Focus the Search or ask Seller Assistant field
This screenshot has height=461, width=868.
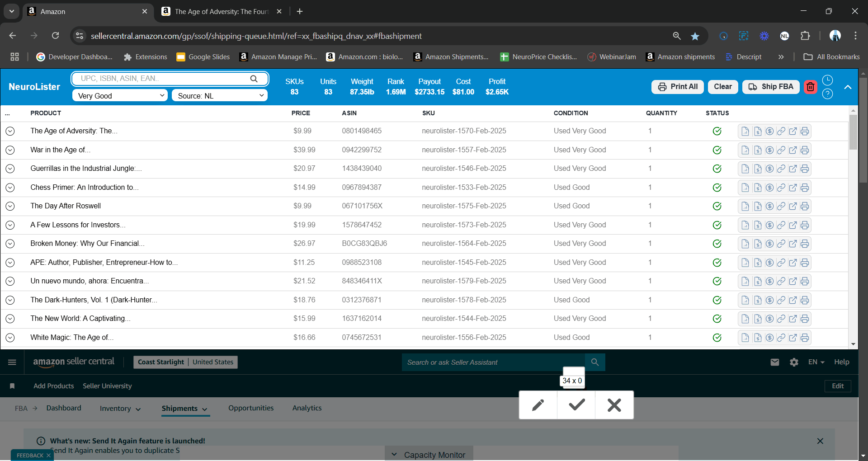click(x=493, y=362)
